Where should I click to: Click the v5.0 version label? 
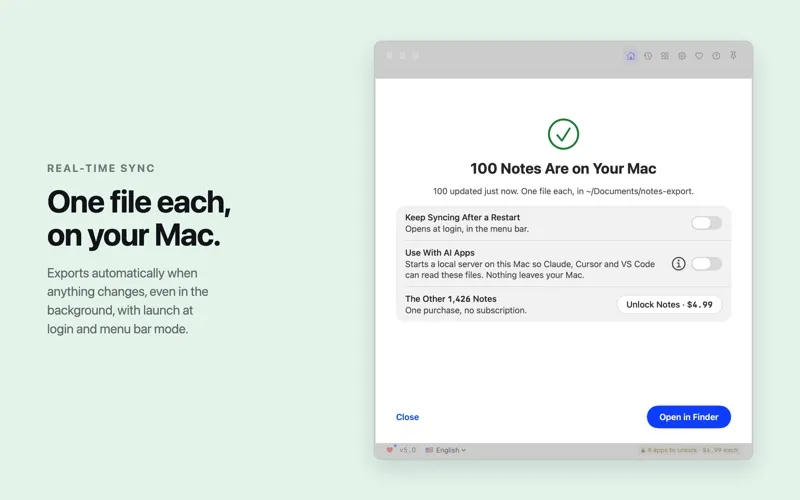coord(407,450)
